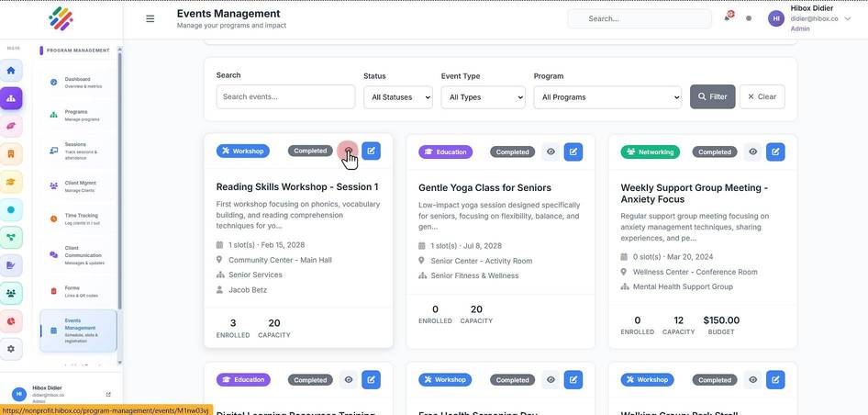The width and height of the screenshot is (868, 415).
Task: Edit the Digital Learning Resources event
Action: coord(371,380)
